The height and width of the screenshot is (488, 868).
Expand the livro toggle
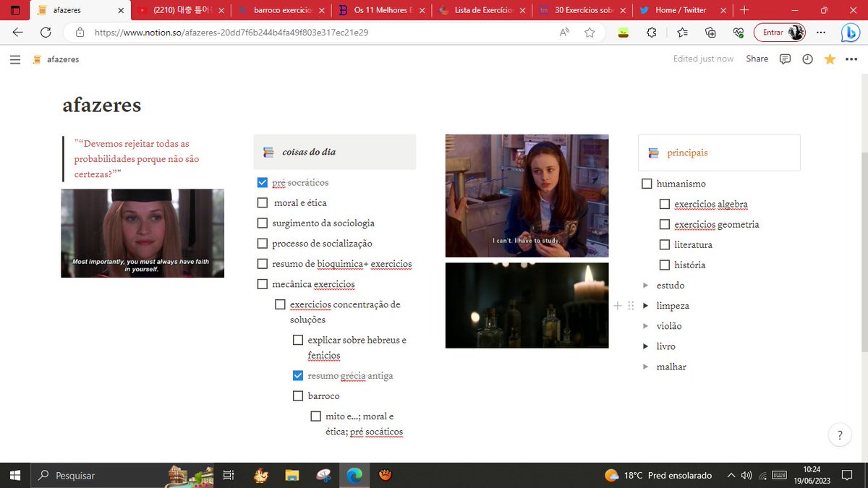coord(645,346)
